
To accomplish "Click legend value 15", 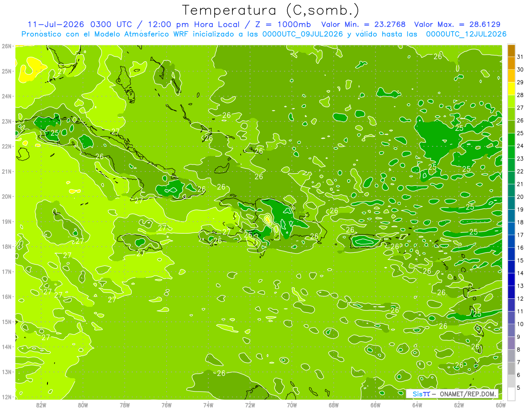I will tap(520, 260).
